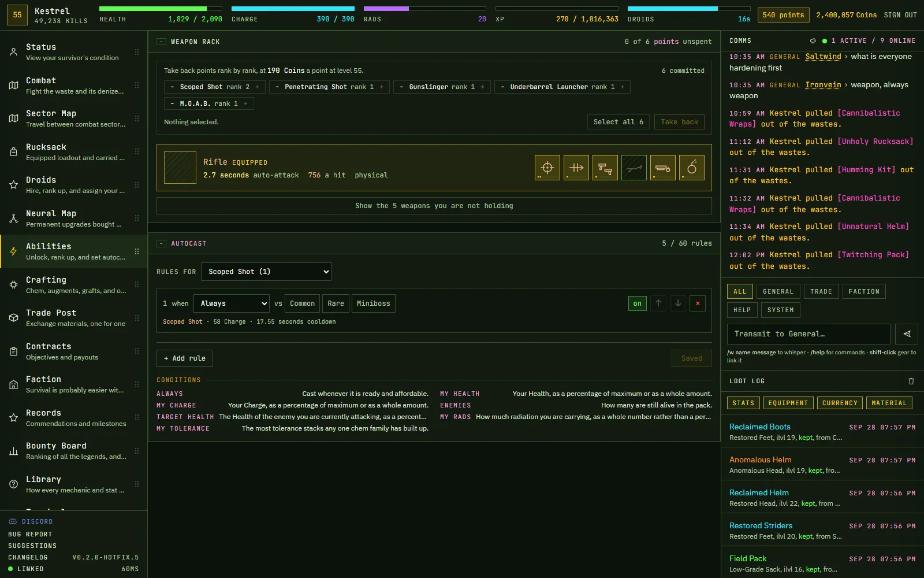Open the 'Always' condition dropdown
The width and height of the screenshot is (924, 578).
pyautogui.click(x=232, y=303)
